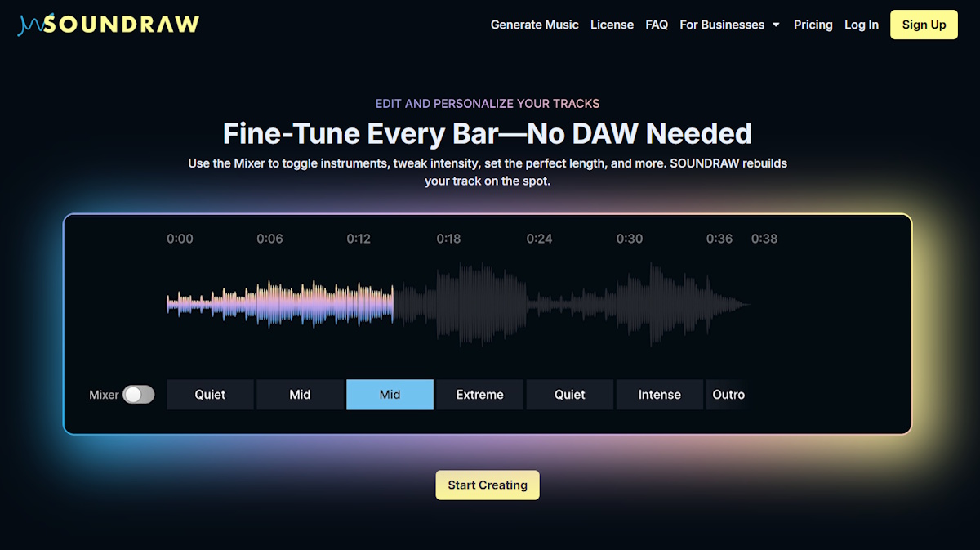Select the Extreme intensity block
980x550 pixels.
coord(479,395)
